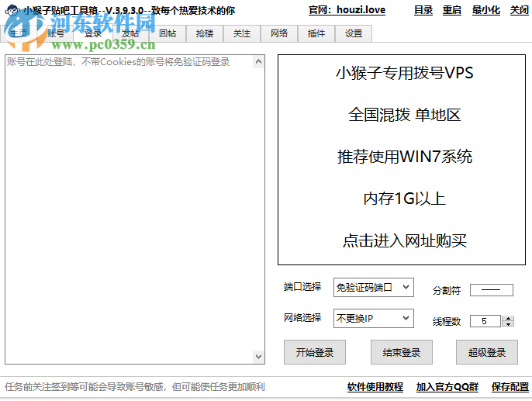This screenshot has width=532, height=401.
Task: Open the 目录 link
Action: pyautogui.click(x=423, y=10)
